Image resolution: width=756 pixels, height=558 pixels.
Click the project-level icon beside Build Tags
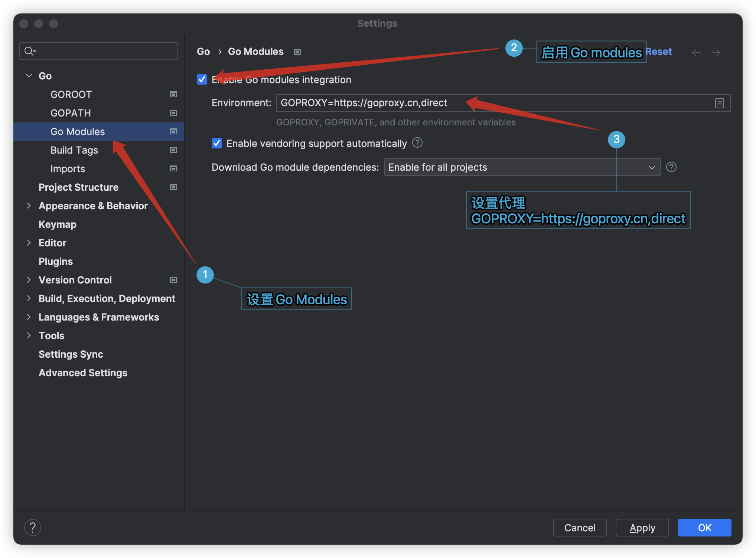[173, 150]
